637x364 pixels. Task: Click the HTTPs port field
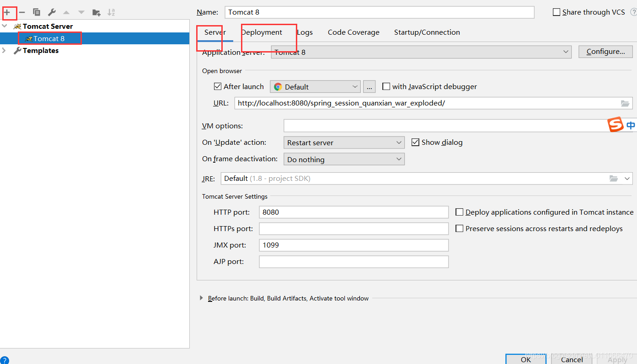click(354, 228)
